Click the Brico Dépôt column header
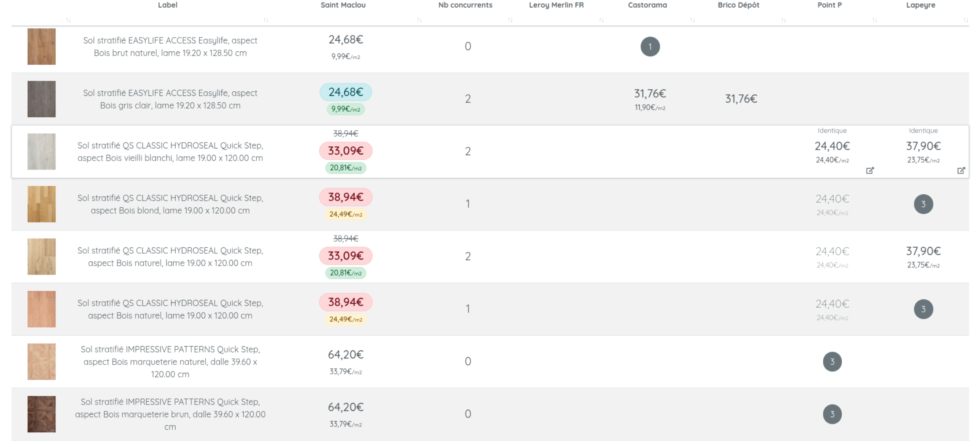Viewport: 980px width, 445px height. 738,5
